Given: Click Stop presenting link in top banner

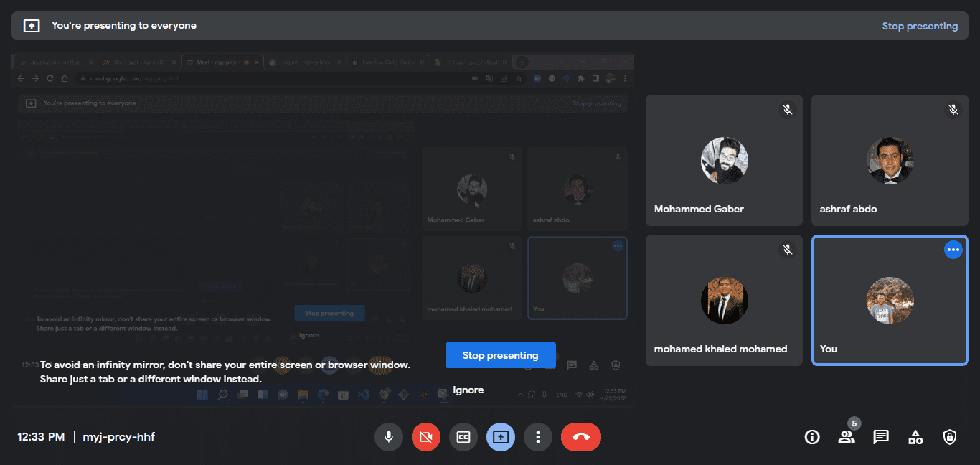Looking at the screenshot, I should pyautogui.click(x=920, y=26).
